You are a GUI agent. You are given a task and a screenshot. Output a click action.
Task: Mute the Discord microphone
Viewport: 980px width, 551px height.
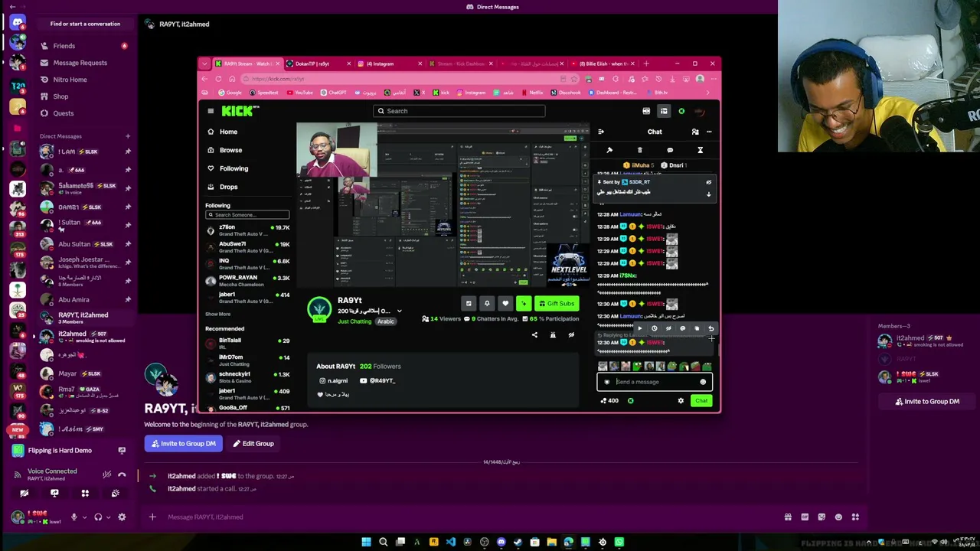74,517
